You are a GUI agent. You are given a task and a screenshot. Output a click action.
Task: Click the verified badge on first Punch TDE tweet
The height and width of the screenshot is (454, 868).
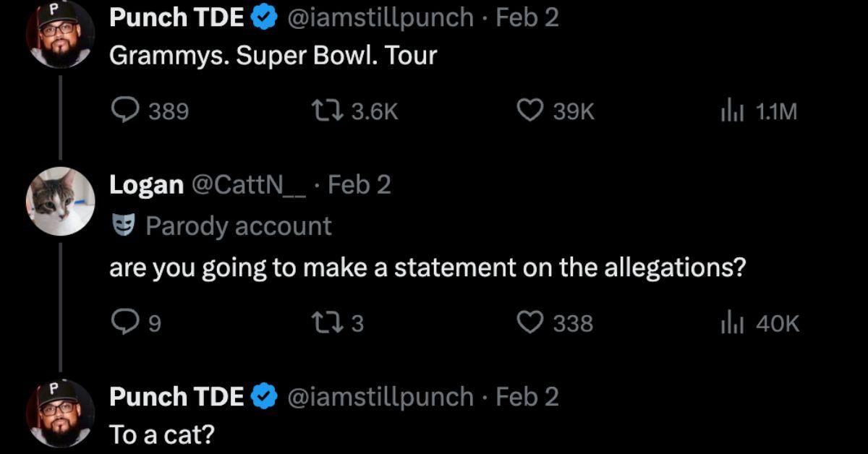click(x=265, y=18)
